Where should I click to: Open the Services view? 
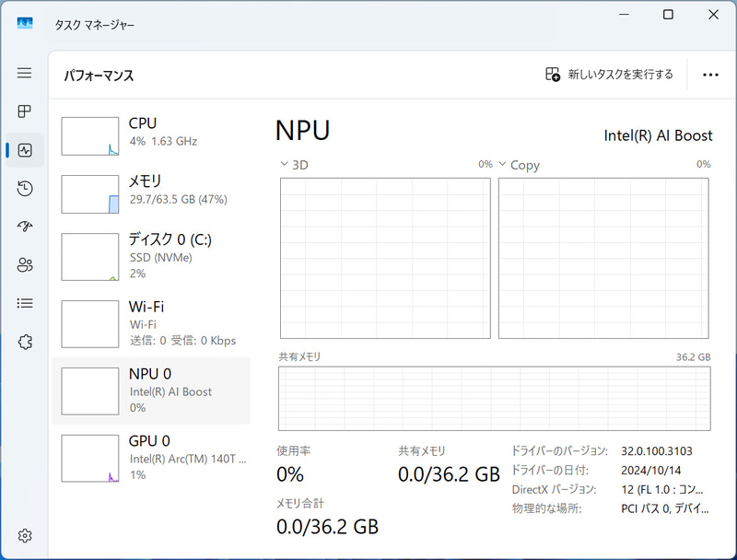(25, 342)
